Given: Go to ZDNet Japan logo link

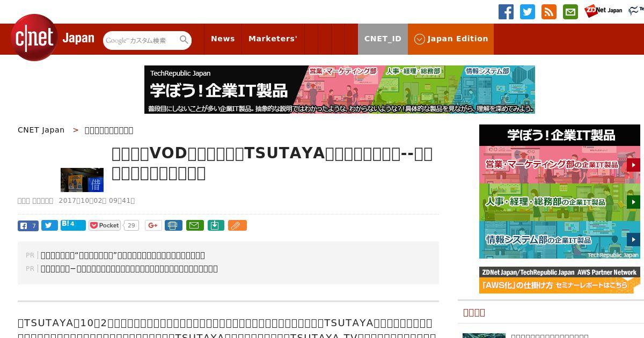Looking at the screenshot, I should point(603,10).
